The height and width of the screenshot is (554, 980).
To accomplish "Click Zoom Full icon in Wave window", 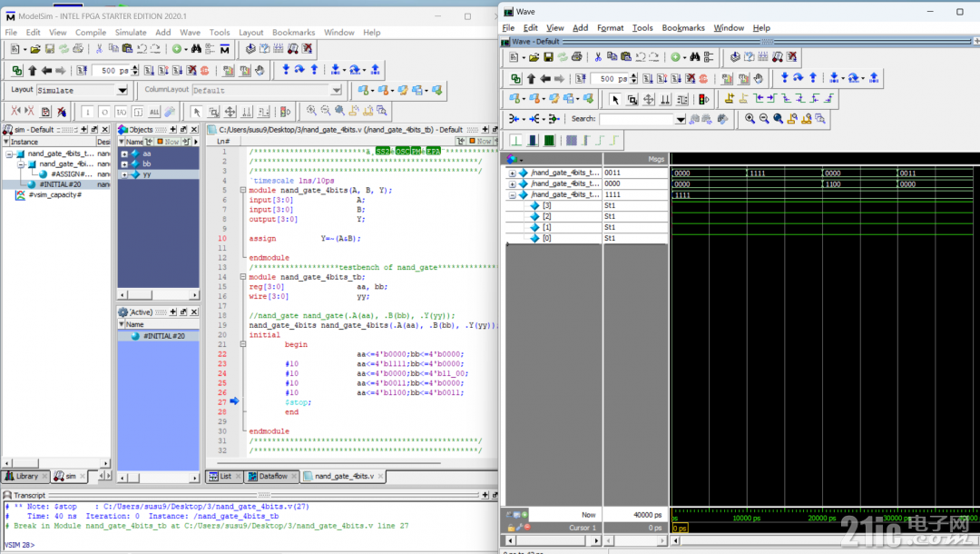I will click(779, 119).
